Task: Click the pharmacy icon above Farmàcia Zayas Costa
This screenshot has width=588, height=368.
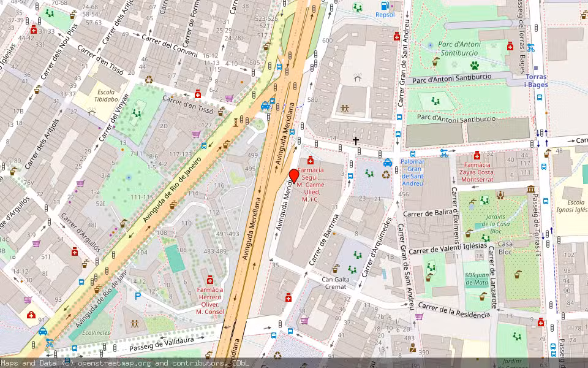Action: [x=477, y=155]
